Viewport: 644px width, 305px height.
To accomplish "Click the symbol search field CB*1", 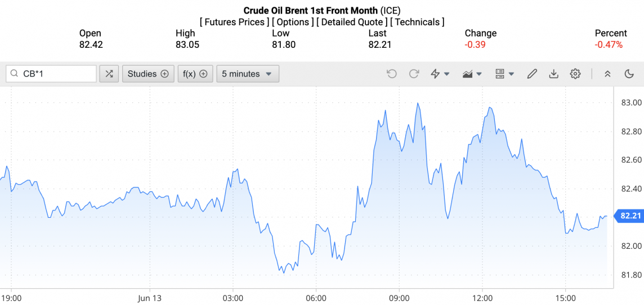I will [x=56, y=74].
